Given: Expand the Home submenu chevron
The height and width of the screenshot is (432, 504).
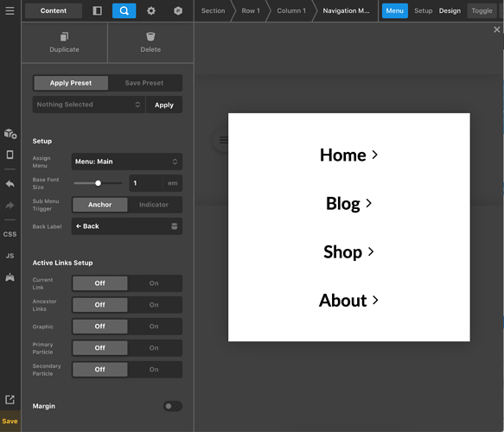Looking at the screenshot, I should pyautogui.click(x=375, y=155).
